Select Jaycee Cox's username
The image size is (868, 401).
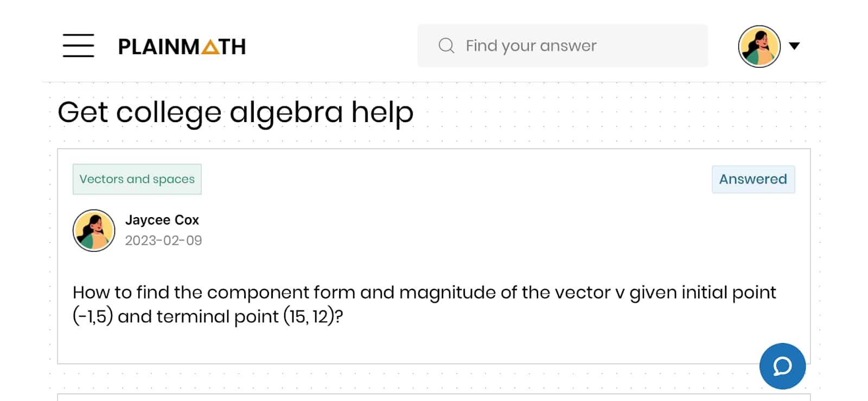(x=162, y=220)
